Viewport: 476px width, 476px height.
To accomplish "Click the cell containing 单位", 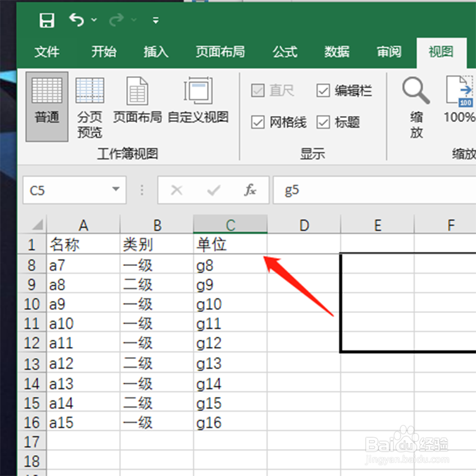I will point(230,244).
